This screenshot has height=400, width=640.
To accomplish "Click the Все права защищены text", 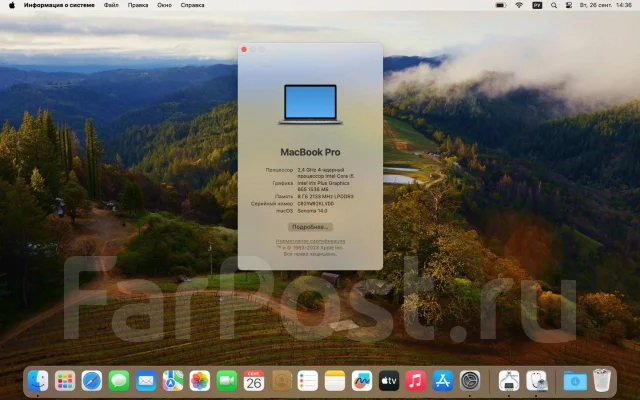I will [310, 254].
